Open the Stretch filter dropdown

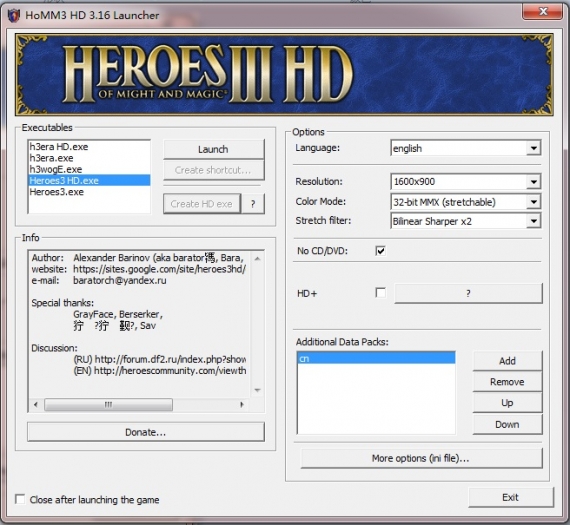(533, 221)
